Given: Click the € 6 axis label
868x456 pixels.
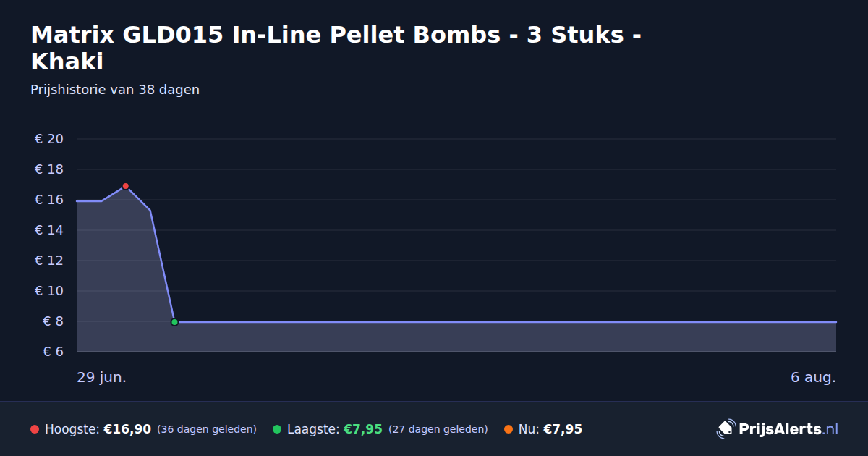Looking at the screenshot, I should tap(49, 352).
